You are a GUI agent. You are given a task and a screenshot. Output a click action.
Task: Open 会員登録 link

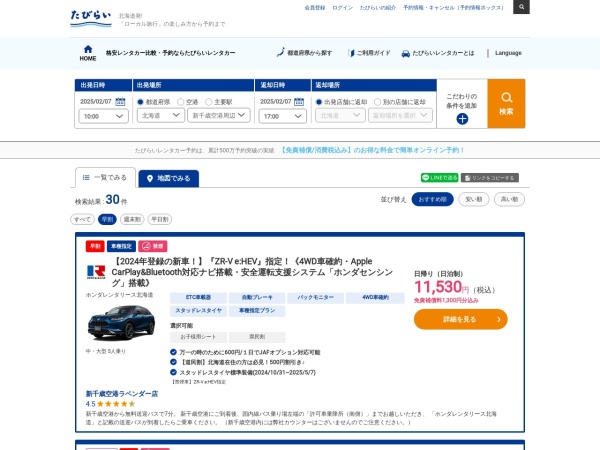tap(315, 8)
